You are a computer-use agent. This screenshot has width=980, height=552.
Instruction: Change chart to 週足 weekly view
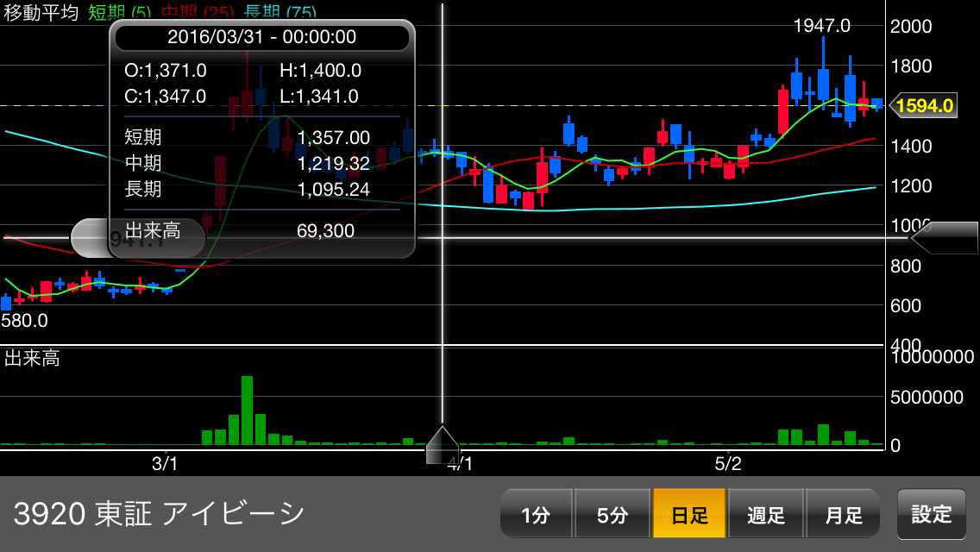[x=766, y=515]
